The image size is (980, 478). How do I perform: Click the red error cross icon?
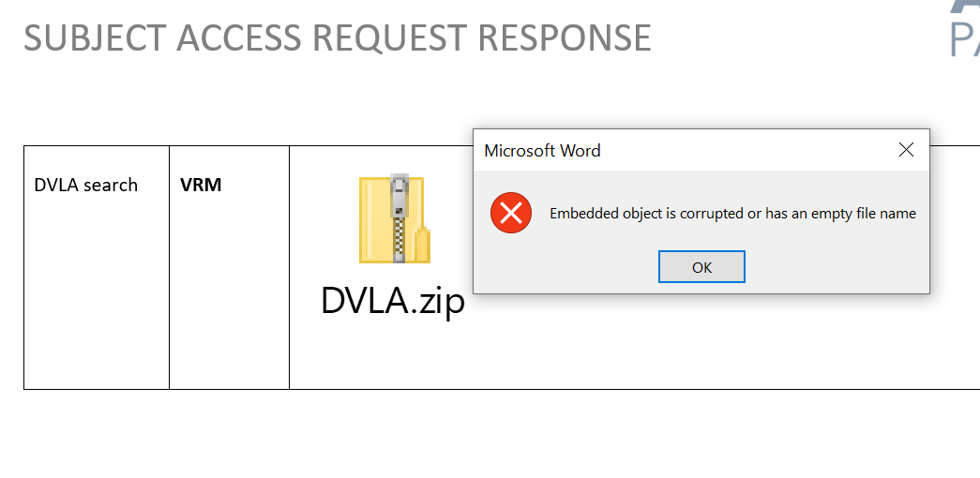click(510, 213)
